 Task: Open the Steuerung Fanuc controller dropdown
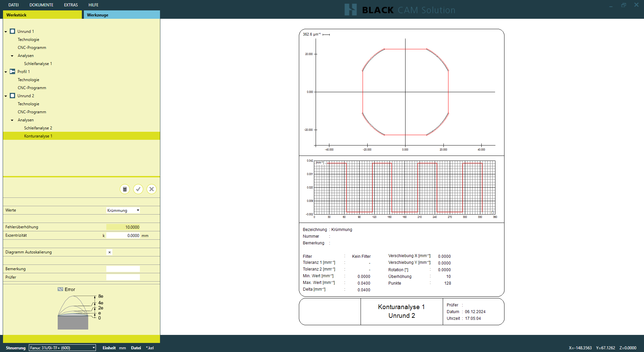(62, 348)
